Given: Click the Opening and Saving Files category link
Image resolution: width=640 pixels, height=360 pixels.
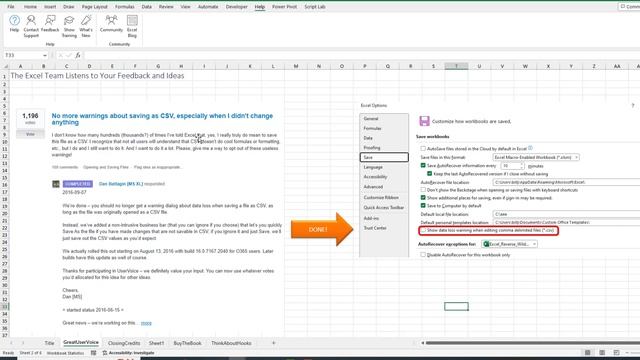Looking at the screenshot, I should click(x=106, y=167).
